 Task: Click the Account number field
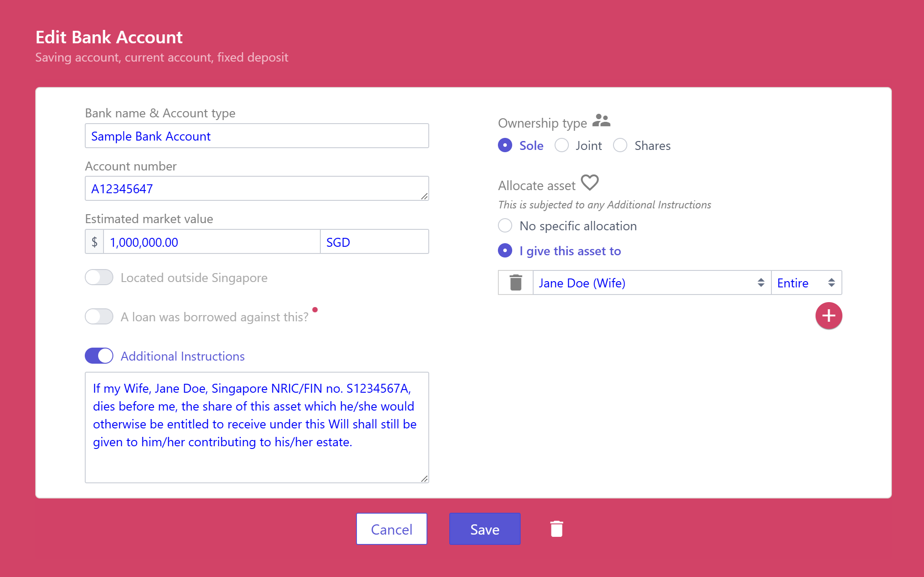coord(257,188)
